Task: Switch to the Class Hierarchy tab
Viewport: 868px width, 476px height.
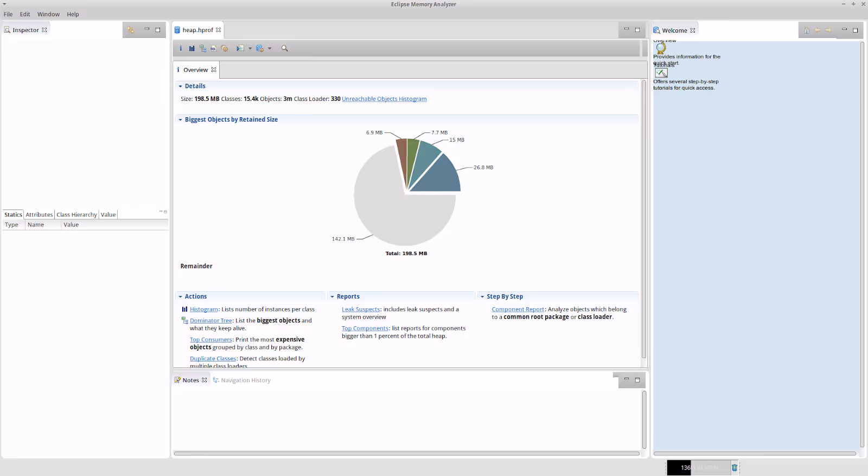Action: [x=76, y=214]
